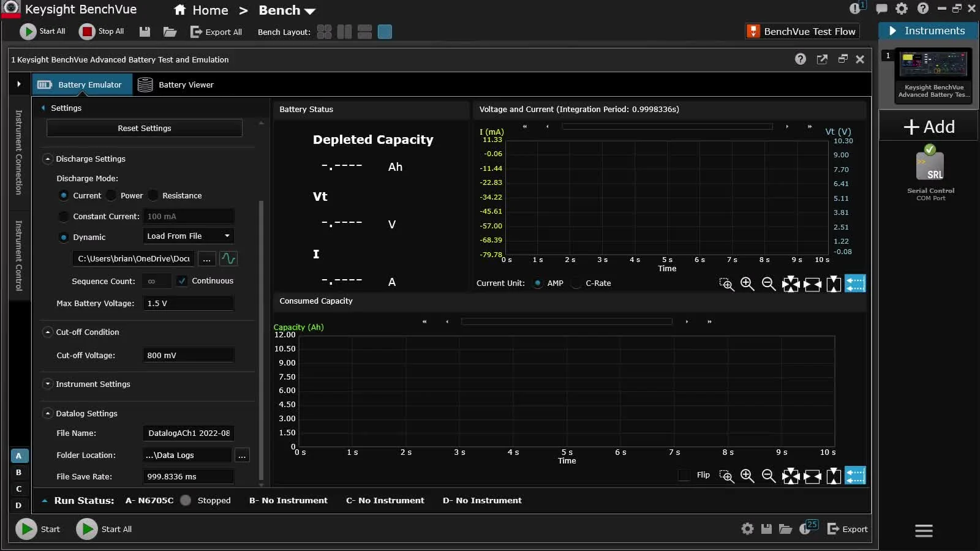Screen dimensions: 980x551
Task: Toggle auto-scroll on Voltage and Current chart
Action: pos(855,283)
